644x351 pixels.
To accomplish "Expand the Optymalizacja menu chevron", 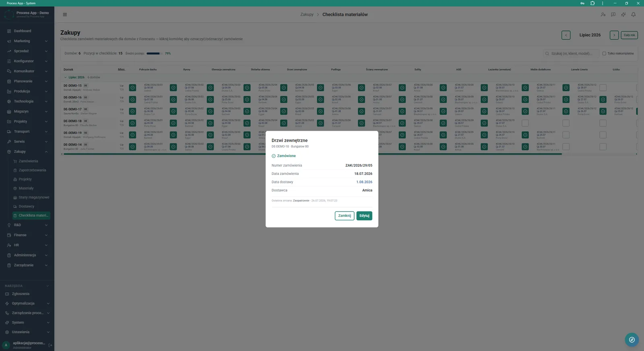I will 48,304.
